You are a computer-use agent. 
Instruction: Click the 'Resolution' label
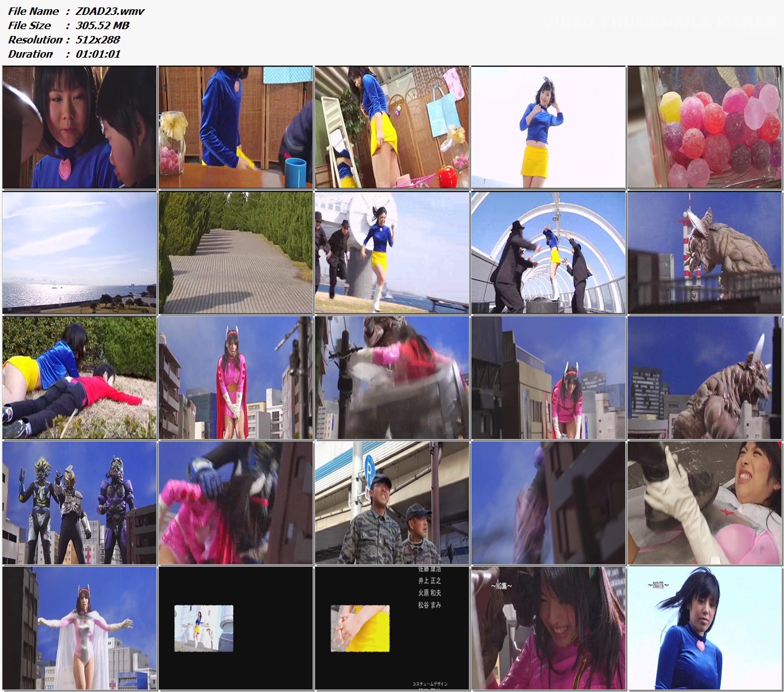(x=35, y=40)
